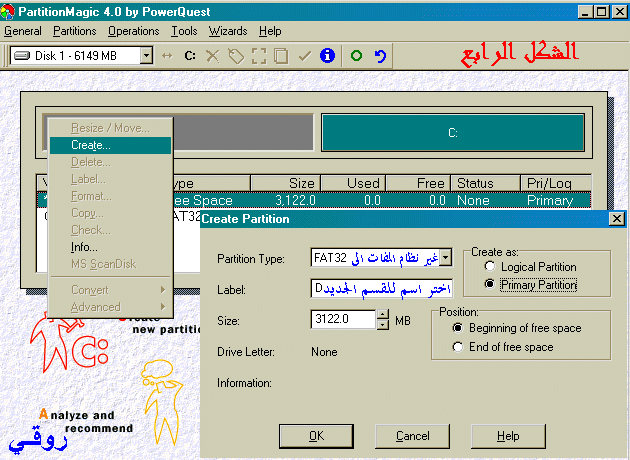Image resolution: width=630 pixels, height=460 pixels.
Task: Open the Operations menu
Action: coord(134,31)
